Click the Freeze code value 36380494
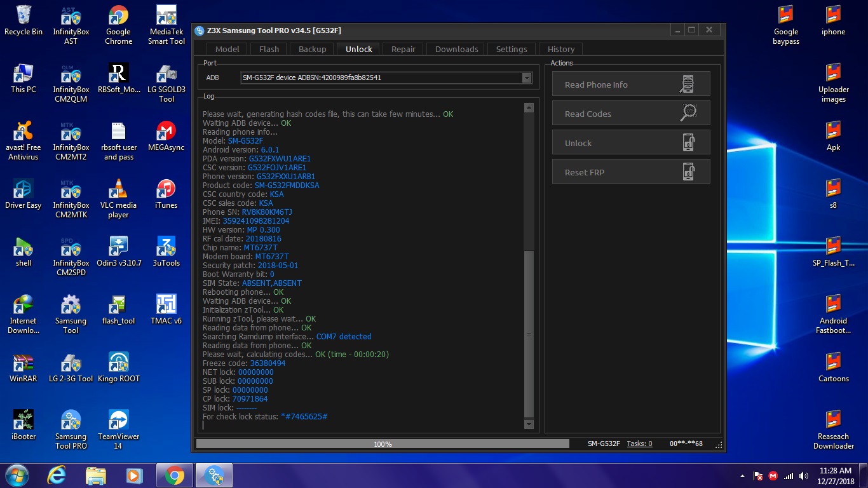Viewport: 868px width, 488px height. point(268,363)
